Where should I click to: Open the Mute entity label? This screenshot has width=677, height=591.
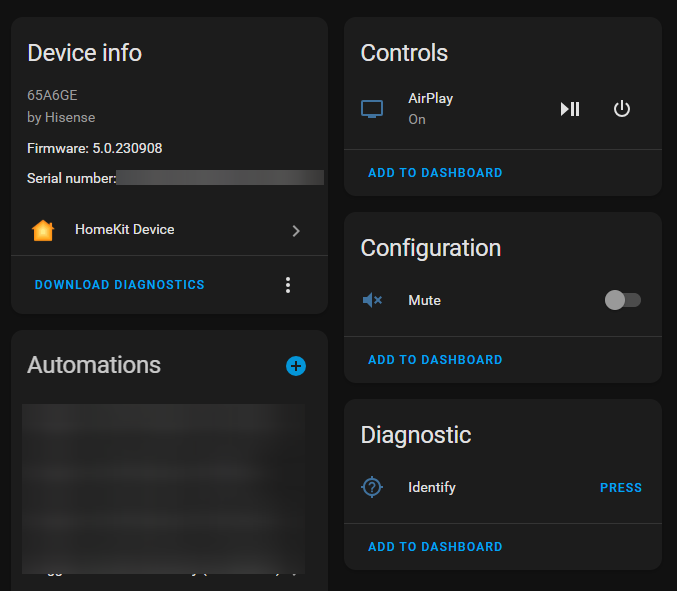coord(424,300)
